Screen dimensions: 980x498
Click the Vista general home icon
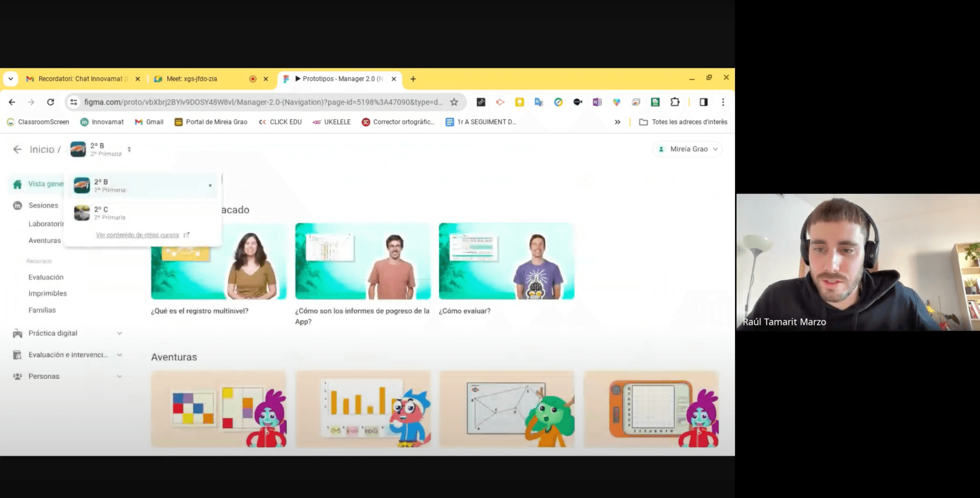(x=17, y=184)
